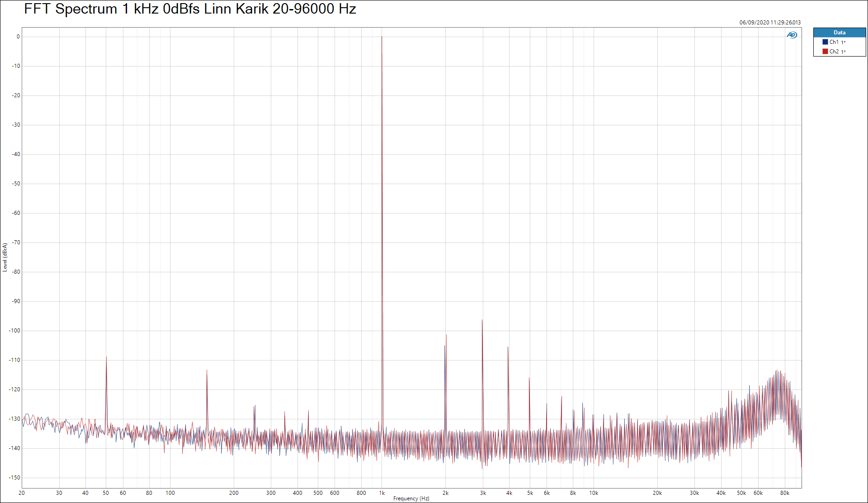This screenshot has width=868, height=503.
Task: Click the -150 level axis tick label
Action: [x=14, y=478]
